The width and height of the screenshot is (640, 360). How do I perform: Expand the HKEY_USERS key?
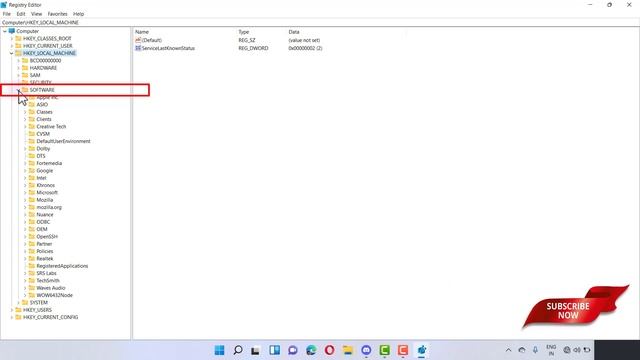(12, 310)
